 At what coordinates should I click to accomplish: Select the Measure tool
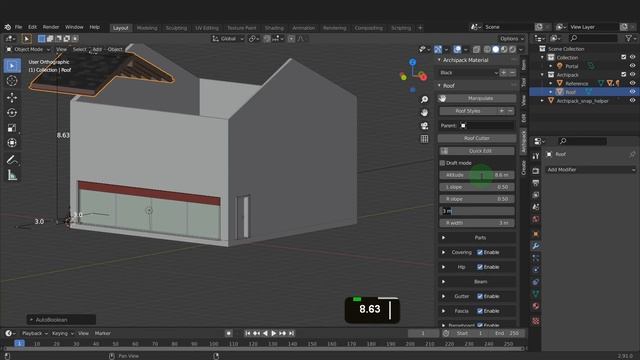[12, 175]
